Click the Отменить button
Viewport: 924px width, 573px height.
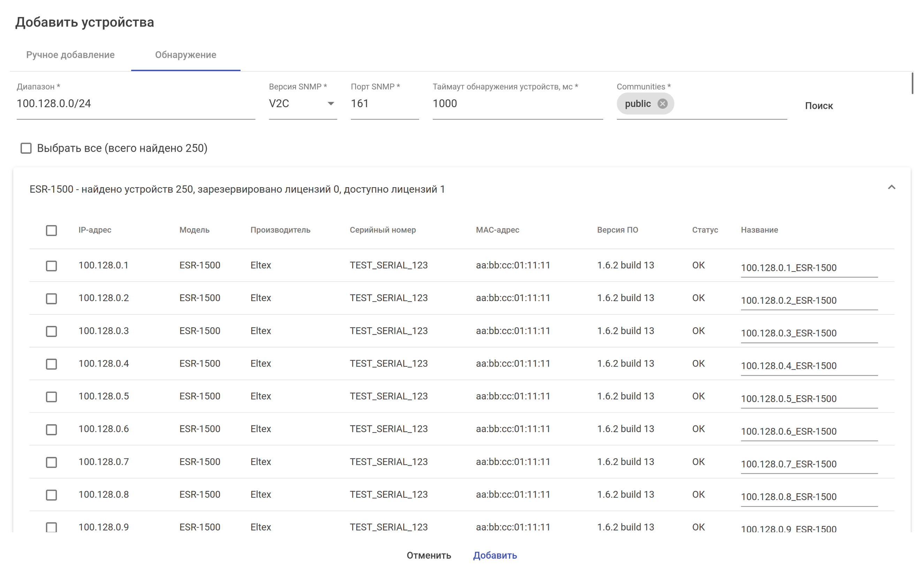[428, 555]
